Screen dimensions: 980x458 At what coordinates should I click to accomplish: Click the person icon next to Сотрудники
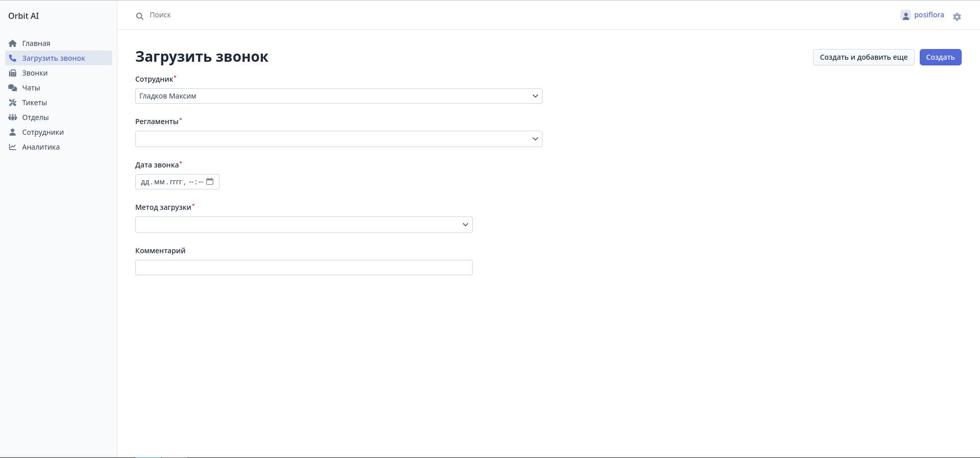coord(13,132)
